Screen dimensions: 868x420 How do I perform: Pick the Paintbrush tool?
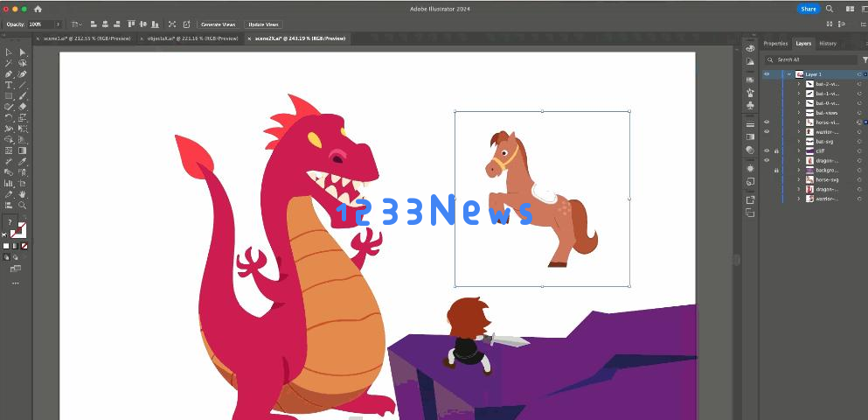pos(23,96)
